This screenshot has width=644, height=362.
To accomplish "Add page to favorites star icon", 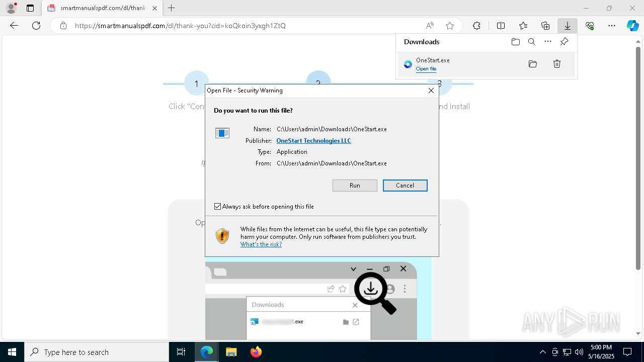I will pos(450,26).
